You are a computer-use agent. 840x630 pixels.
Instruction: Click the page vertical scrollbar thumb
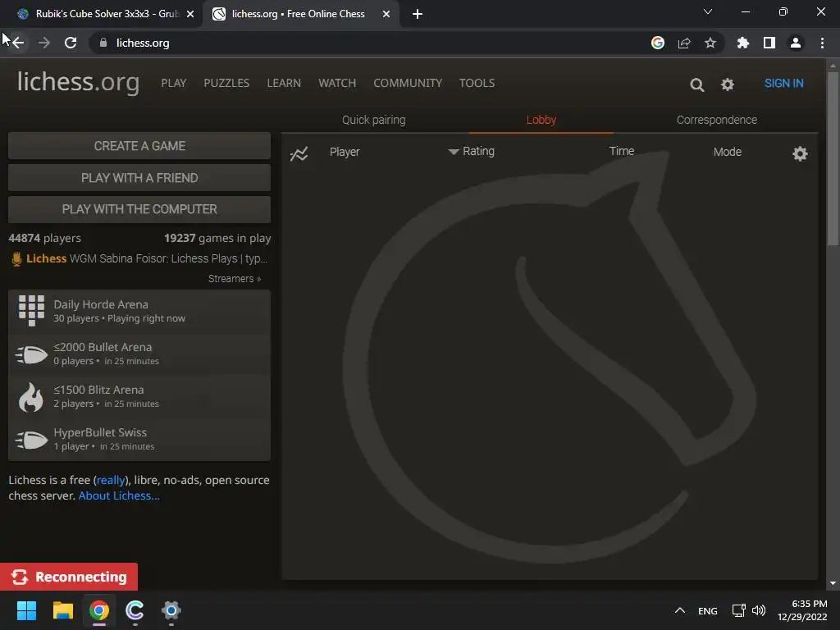click(833, 158)
